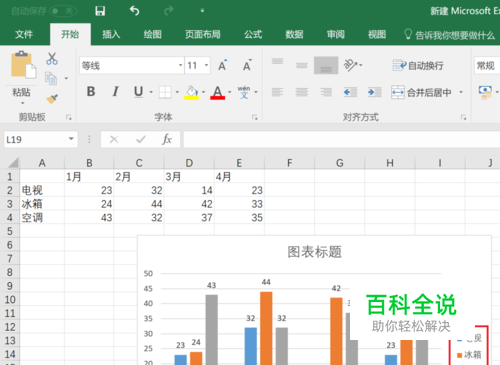Expand the Underline style arrow

pyautogui.click(x=151, y=92)
